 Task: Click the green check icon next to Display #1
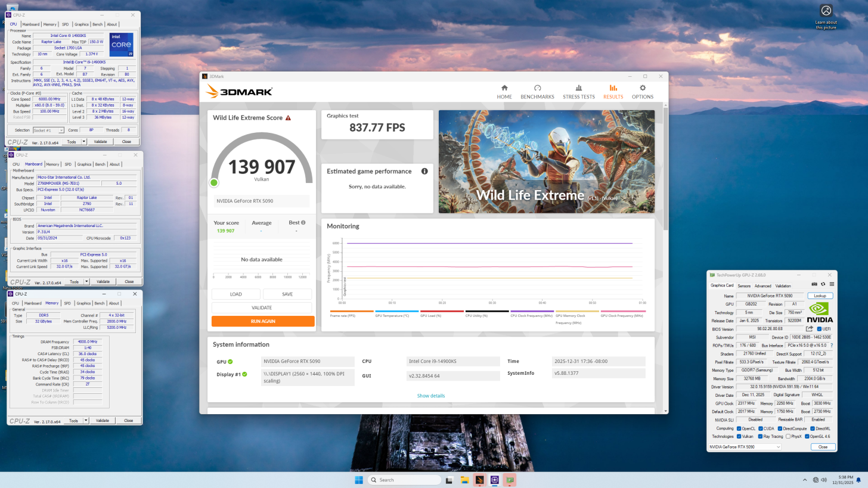coord(244,374)
